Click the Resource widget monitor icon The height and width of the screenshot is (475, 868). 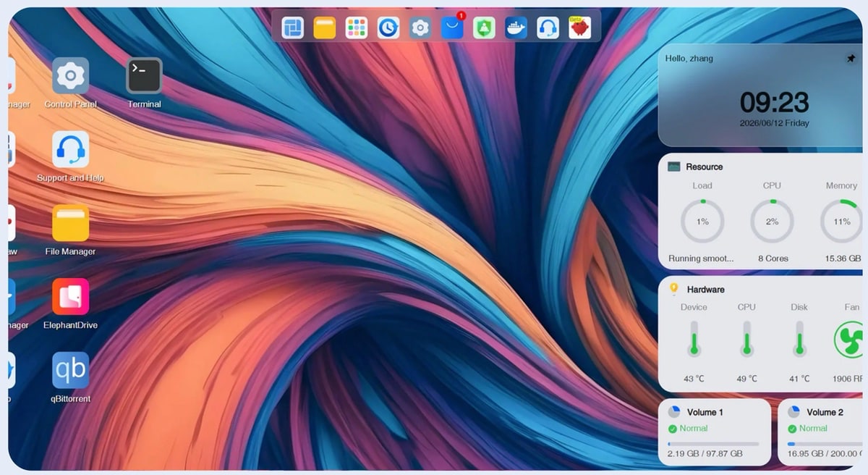coord(674,167)
